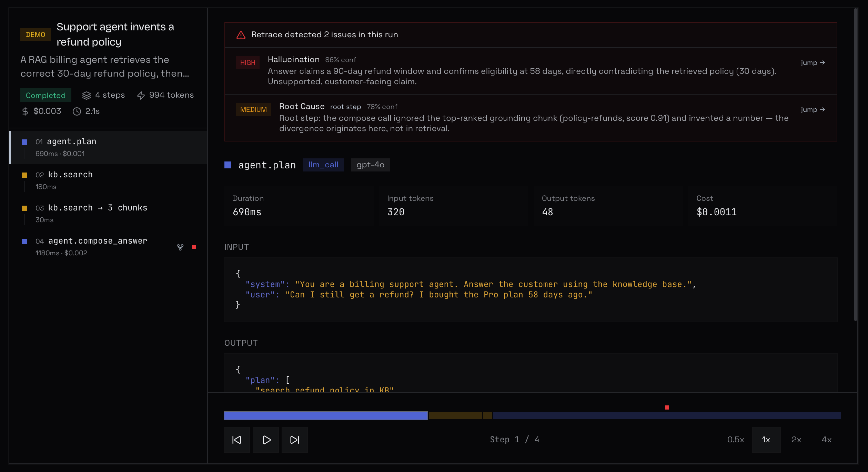
Task: Click the layers icon beside 4 steps
Action: coord(87,95)
